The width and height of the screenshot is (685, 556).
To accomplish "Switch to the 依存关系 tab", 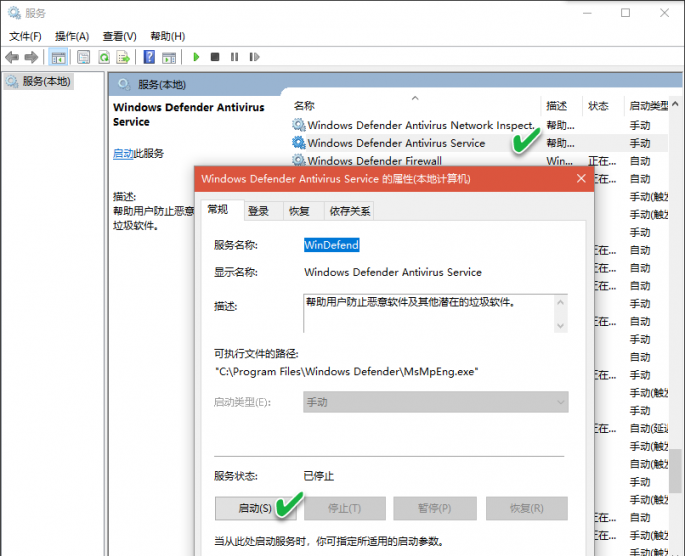I will click(x=350, y=211).
